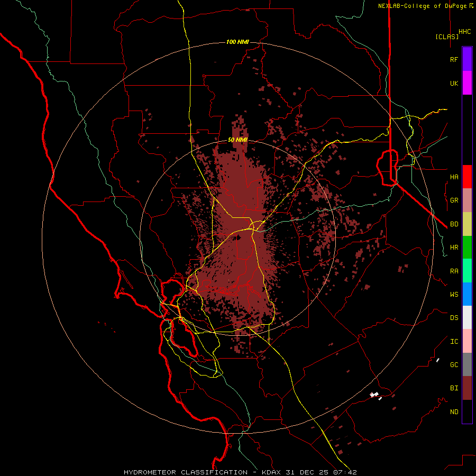Click the GC legend label
476x476 pixels.
click(454, 365)
